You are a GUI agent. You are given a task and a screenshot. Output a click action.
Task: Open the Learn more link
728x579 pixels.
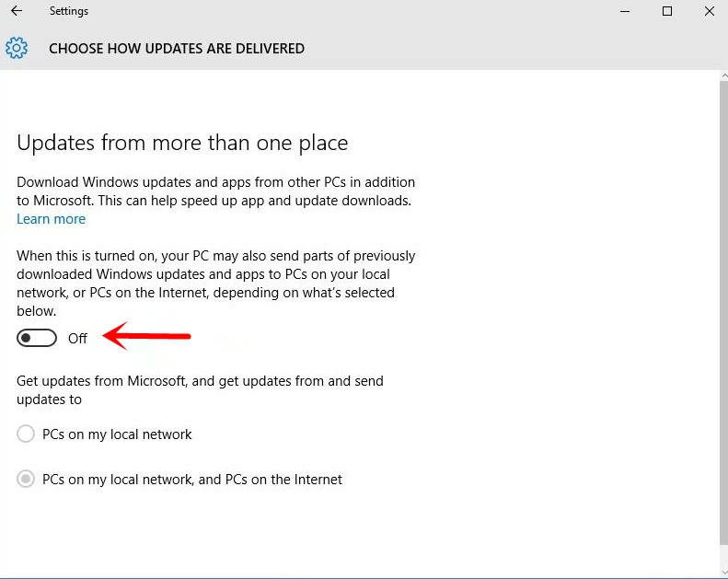(x=51, y=219)
